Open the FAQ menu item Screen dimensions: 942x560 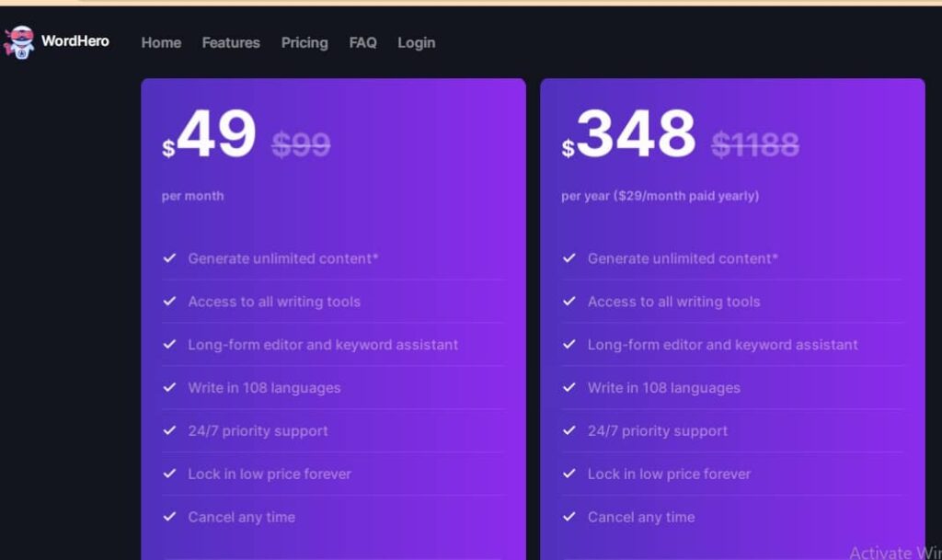point(362,42)
